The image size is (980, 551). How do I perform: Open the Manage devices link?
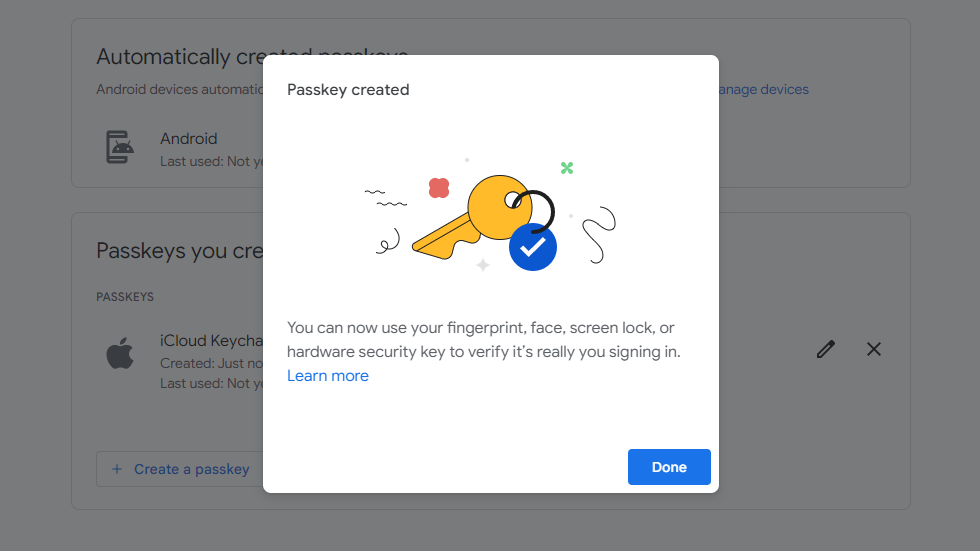763,90
